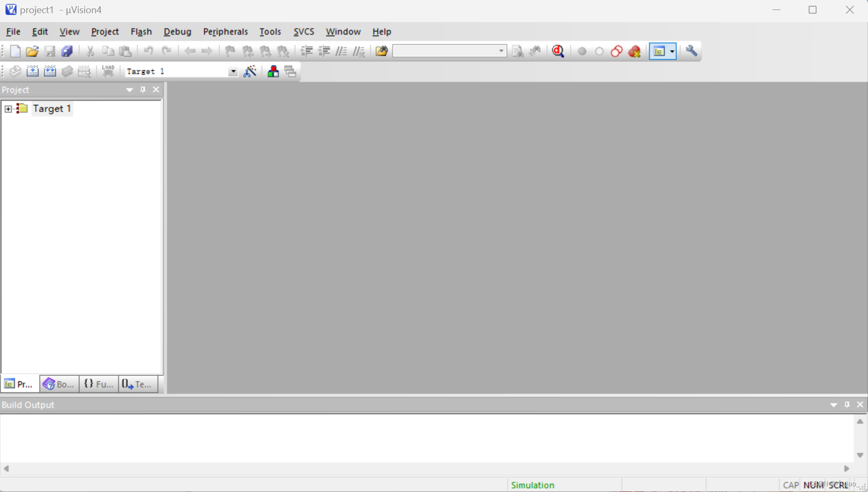Open the File menu

click(13, 32)
